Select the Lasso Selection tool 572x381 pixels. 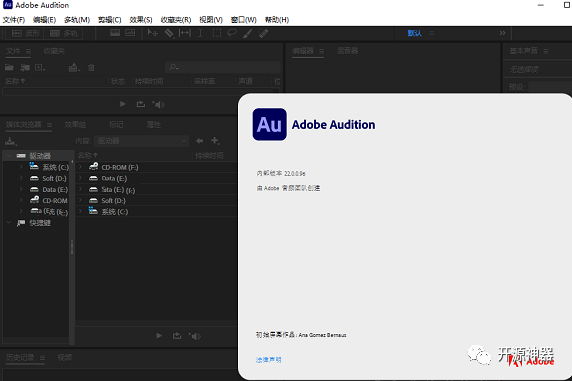pyautogui.click(x=232, y=33)
